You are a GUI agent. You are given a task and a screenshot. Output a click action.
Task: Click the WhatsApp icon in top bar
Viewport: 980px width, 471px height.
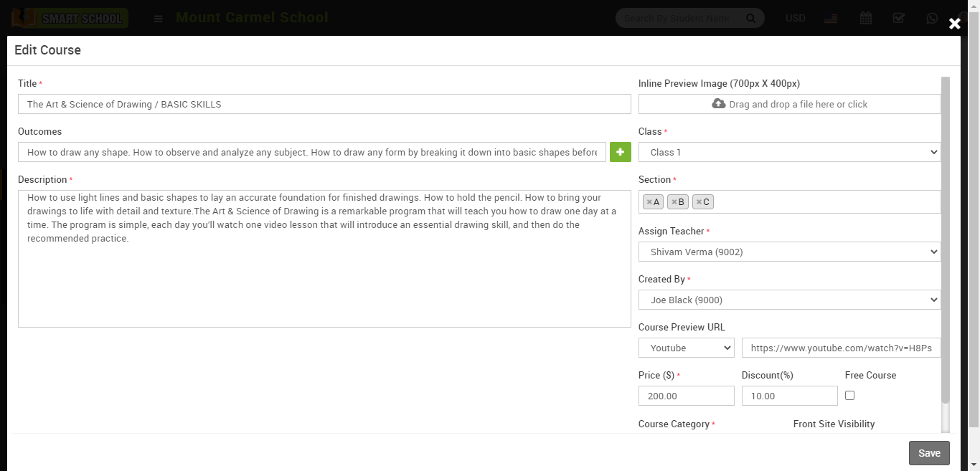pos(932,19)
